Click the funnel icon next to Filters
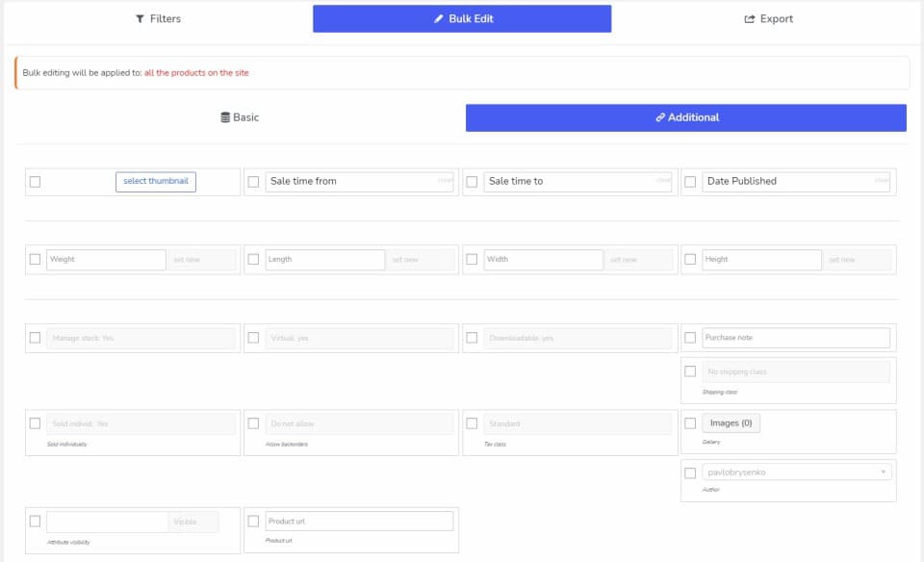 [140, 19]
